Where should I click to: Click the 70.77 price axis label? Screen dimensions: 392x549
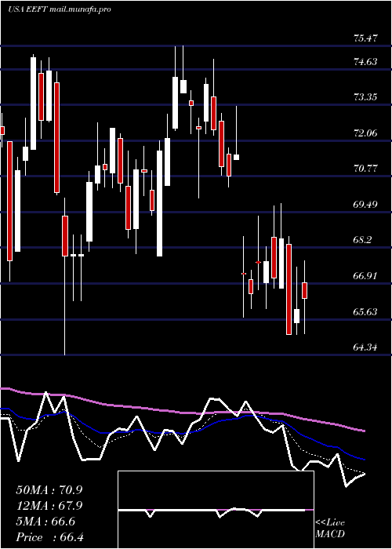(x=365, y=169)
